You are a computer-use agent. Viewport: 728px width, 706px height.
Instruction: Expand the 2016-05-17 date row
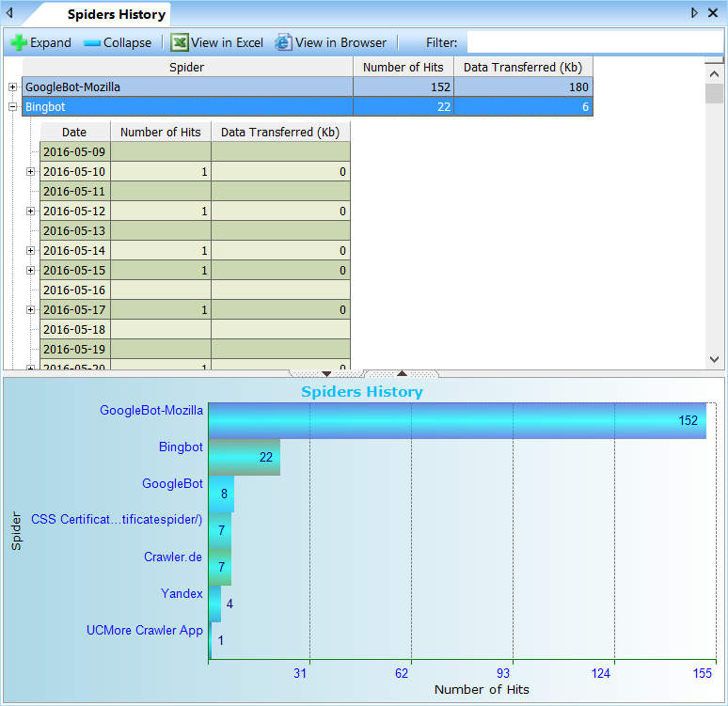pyautogui.click(x=31, y=309)
